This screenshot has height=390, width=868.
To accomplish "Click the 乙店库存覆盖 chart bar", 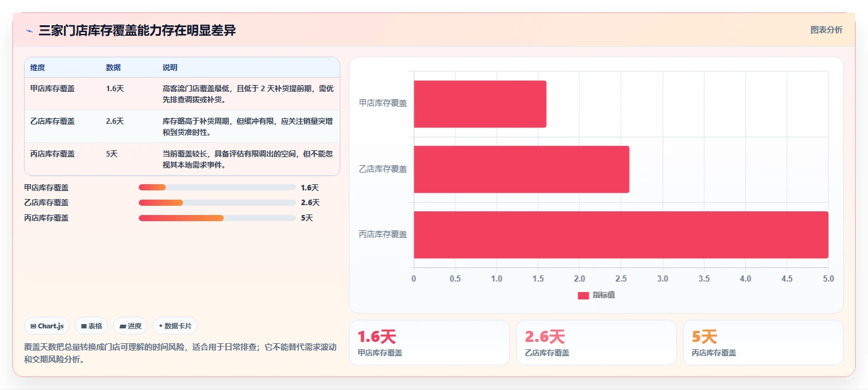I will [x=522, y=169].
